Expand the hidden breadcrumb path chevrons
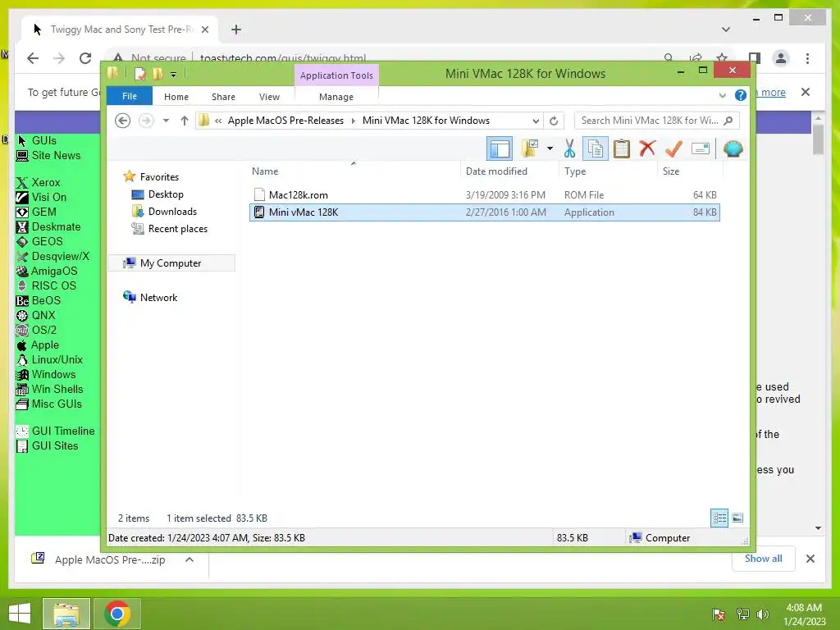This screenshot has width=840, height=630. point(218,121)
